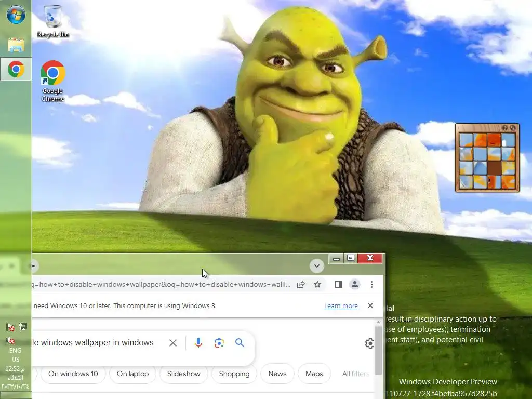Filter results by On windows 10

click(73, 374)
